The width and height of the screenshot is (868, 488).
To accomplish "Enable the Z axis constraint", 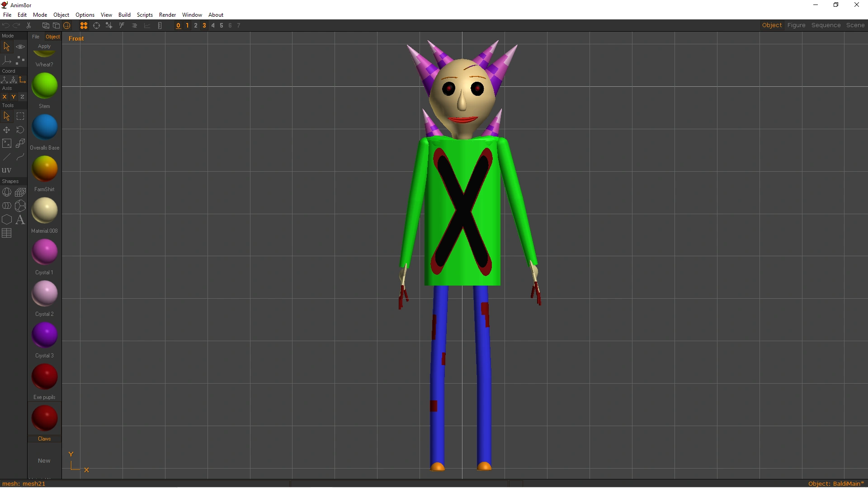I will 22,97.
